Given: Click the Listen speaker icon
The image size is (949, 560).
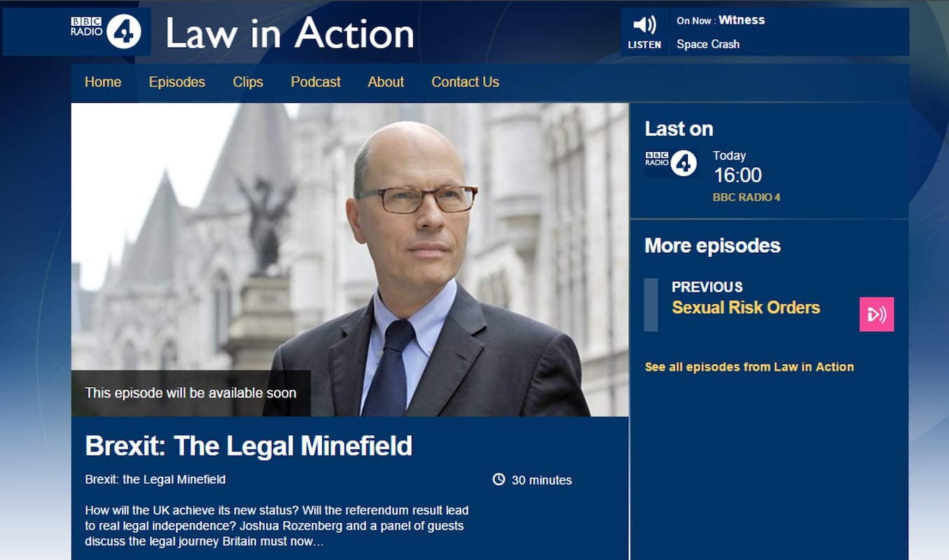Looking at the screenshot, I should point(644,25).
